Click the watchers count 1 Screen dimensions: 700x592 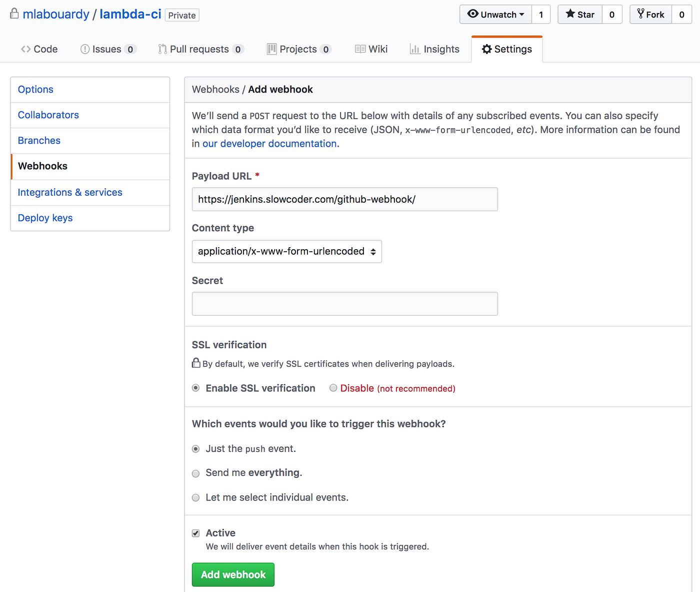(x=541, y=15)
